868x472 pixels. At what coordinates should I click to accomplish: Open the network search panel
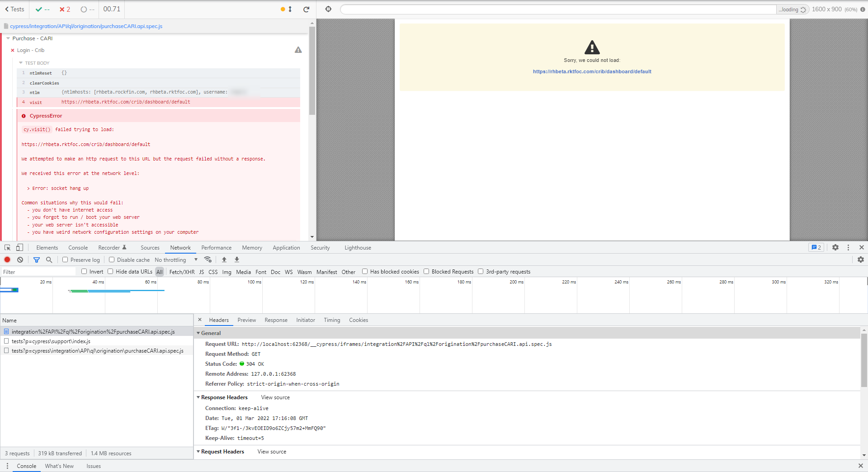(49, 260)
